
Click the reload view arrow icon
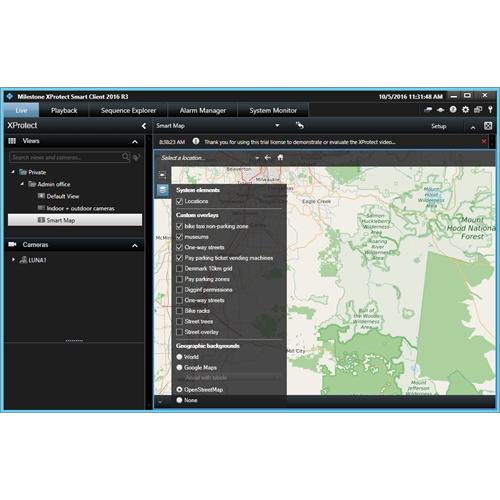[300, 125]
